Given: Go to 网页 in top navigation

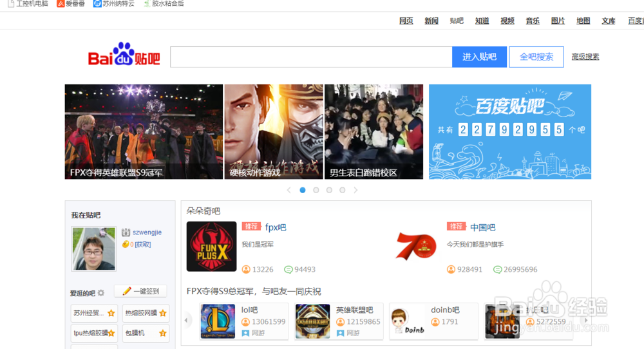Looking at the screenshot, I should [x=406, y=21].
